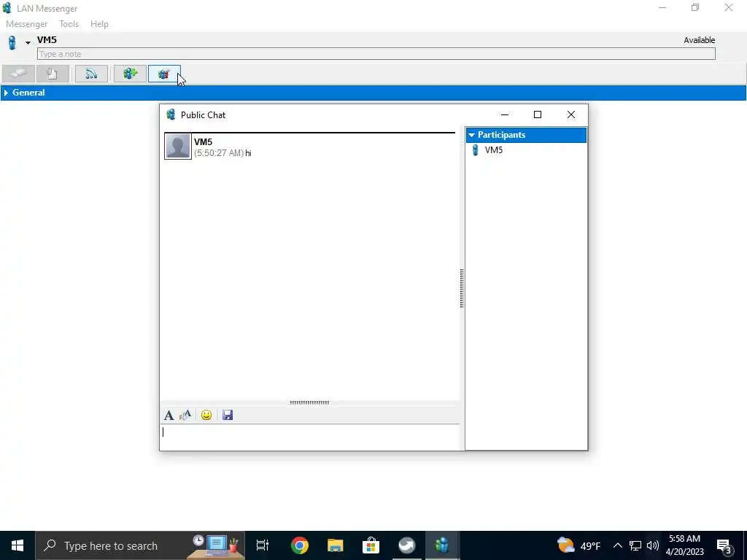This screenshot has height=560, width=747.
Task: Open Task View on the taskbar
Action: click(x=263, y=545)
